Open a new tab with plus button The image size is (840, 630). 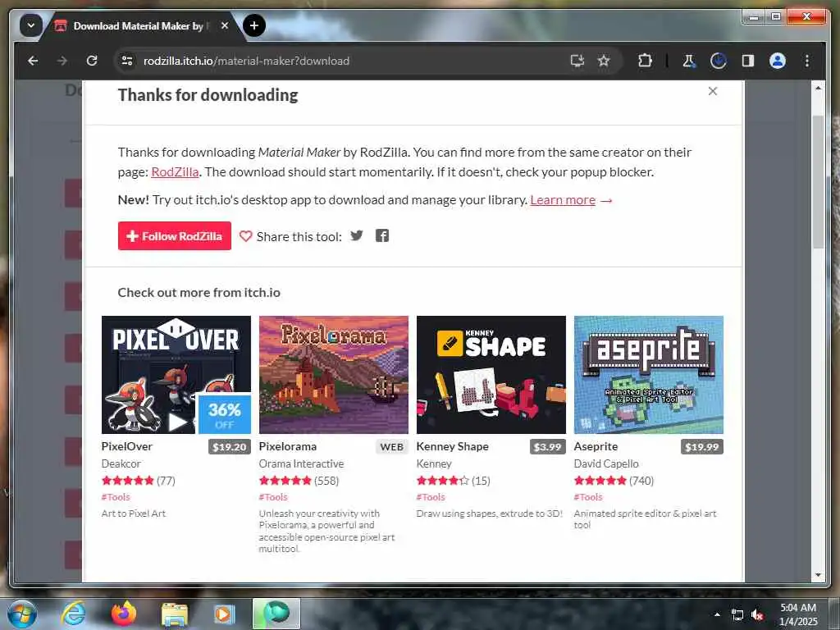coord(254,25)
